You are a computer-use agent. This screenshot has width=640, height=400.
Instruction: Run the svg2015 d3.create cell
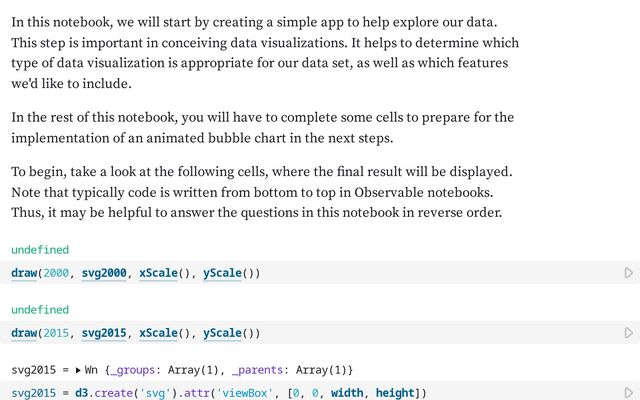(x=628, y=393)
